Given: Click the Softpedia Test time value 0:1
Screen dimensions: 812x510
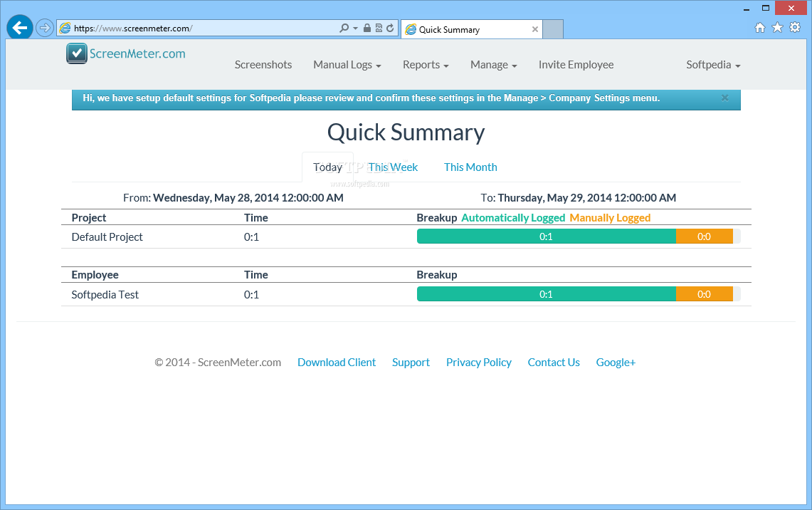Looking at the screenshot, I should [x=251, y=294].
